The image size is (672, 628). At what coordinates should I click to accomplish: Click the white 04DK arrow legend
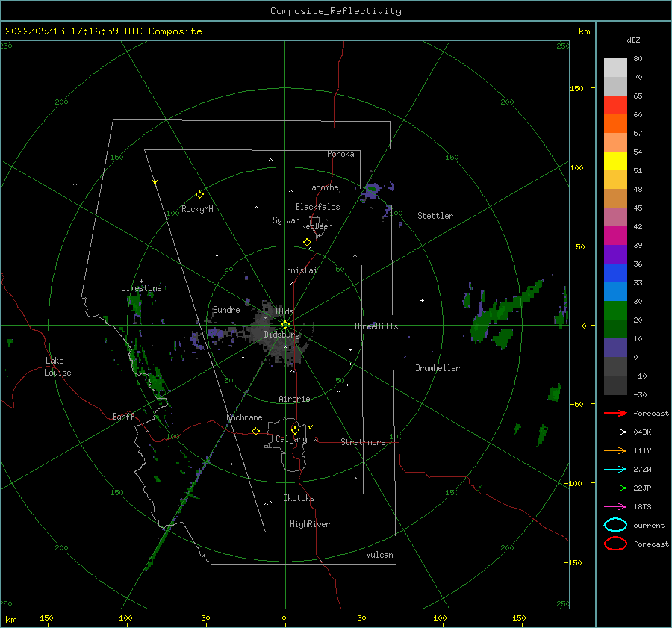click(x=615, y=432)
